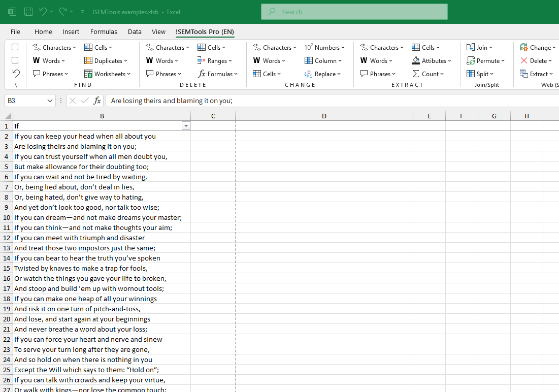Open the filter dropdown on the If column header
The width and height of the screenshot is (559, 392).
[186, 125]
